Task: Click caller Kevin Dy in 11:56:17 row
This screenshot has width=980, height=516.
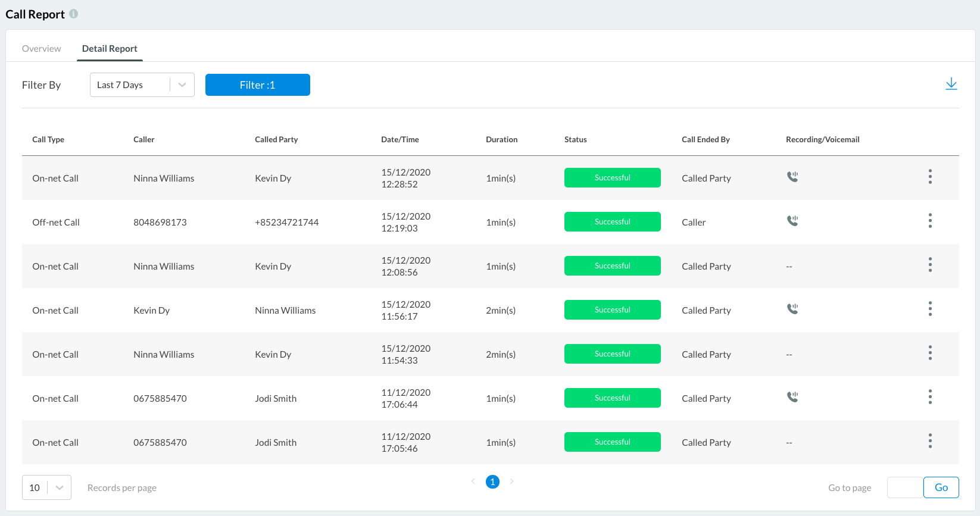Action: point(152,310)
